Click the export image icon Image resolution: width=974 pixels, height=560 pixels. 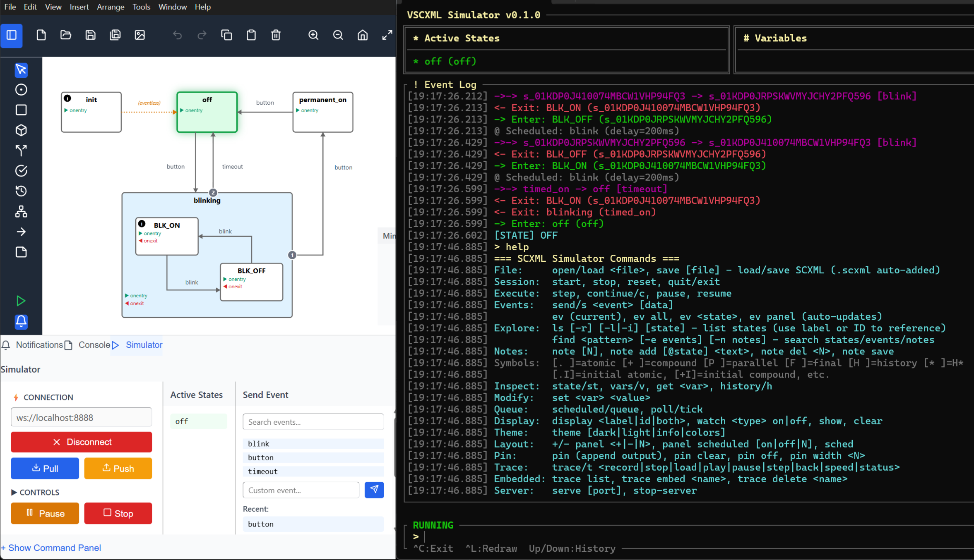tap(140, 35)
